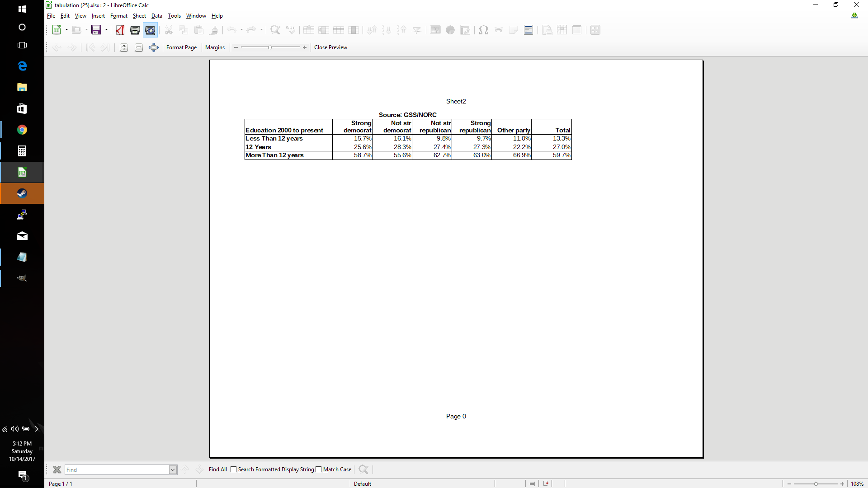Click the document modified indicator in status bar
The height and width of the screenshot is (488, 868).
(546, 483)
